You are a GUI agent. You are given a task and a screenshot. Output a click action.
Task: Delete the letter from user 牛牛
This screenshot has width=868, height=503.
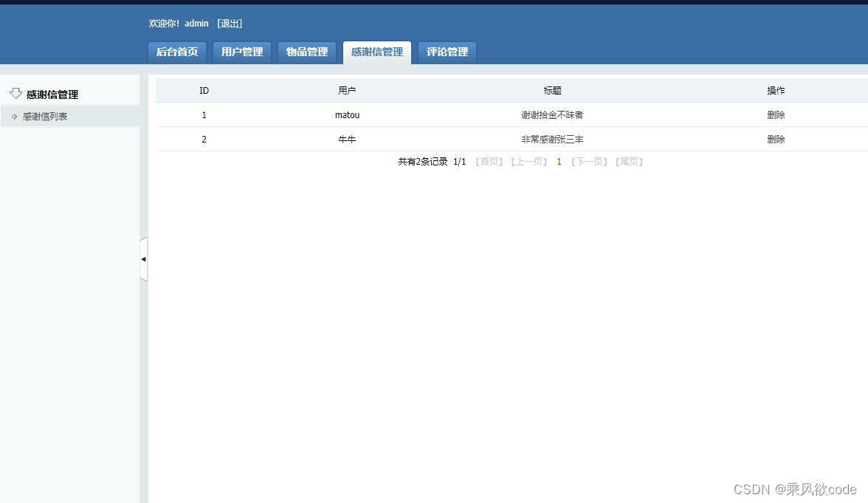776,139
